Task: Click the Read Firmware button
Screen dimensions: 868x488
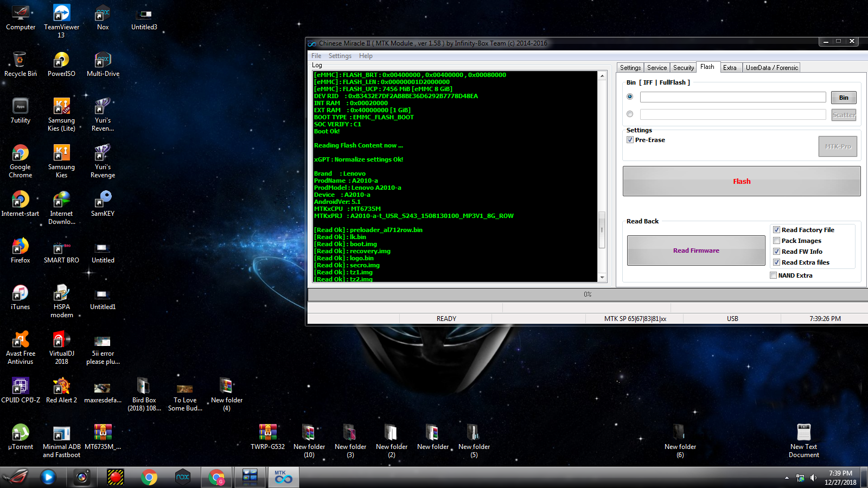Action: click(696, 251)
